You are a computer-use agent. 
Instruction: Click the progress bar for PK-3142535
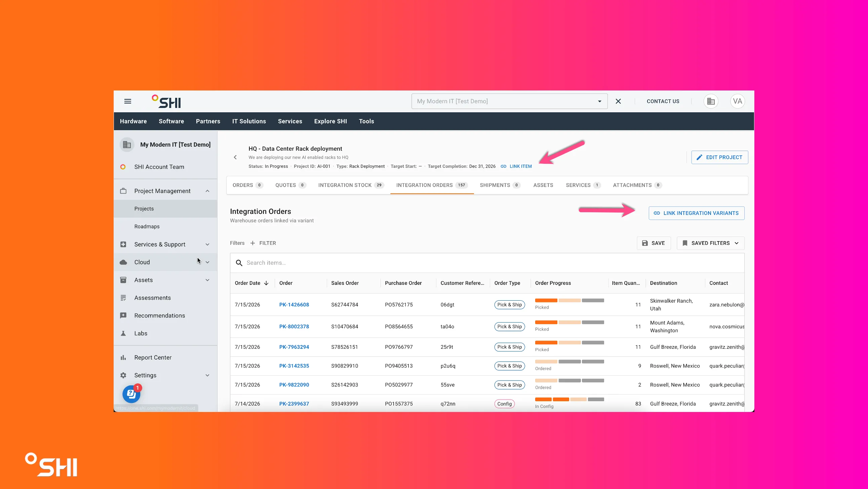coord(569,362)
